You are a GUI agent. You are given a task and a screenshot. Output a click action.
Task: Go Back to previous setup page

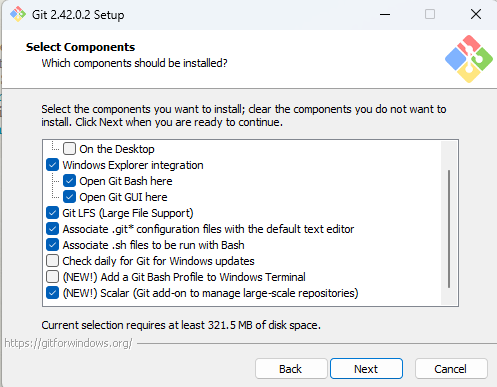291,369
